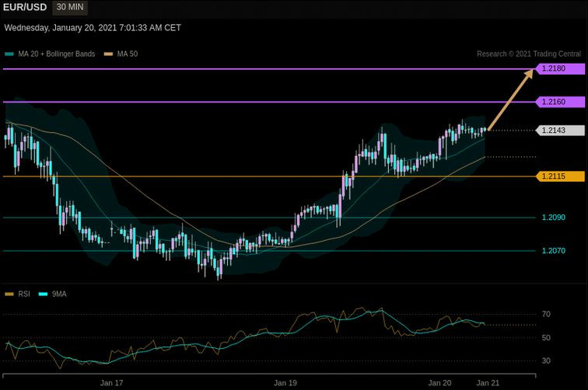Image resolution: width=588 pixels, height=390 pixels.
Task: Click the RSI 30 axis value
Action: [546, 360]
